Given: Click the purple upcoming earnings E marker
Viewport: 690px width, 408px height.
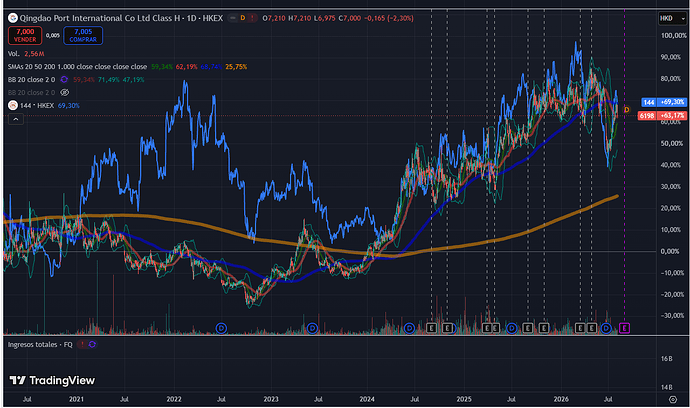Looking at the screenshot, I should 624,328.
